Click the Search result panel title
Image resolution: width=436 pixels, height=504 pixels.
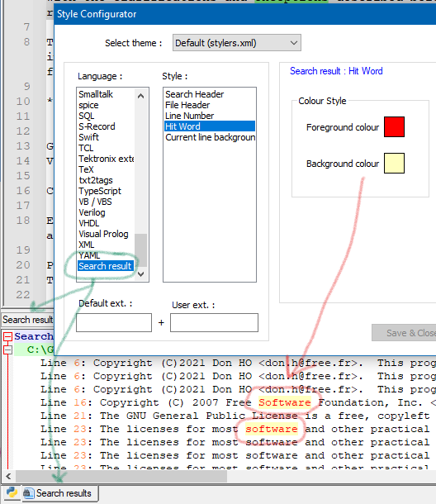[x=27, y=320]
